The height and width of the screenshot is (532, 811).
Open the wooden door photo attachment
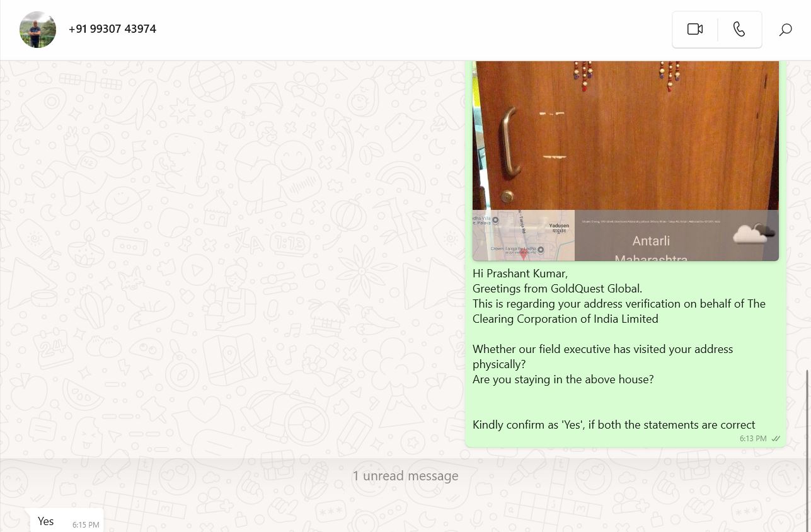(626, 136)
